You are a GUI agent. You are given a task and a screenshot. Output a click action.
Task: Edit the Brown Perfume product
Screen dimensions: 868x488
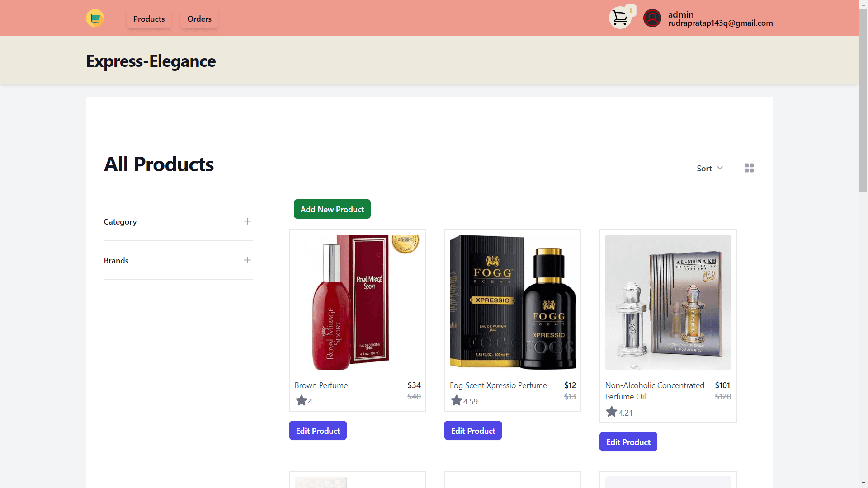pyautogui.click(x=318, y=431)
